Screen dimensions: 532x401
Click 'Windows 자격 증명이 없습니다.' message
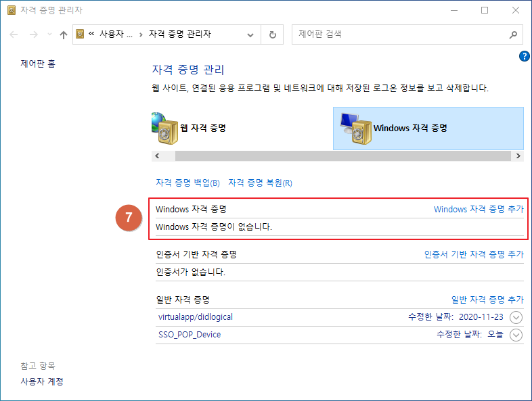[214, 227]
